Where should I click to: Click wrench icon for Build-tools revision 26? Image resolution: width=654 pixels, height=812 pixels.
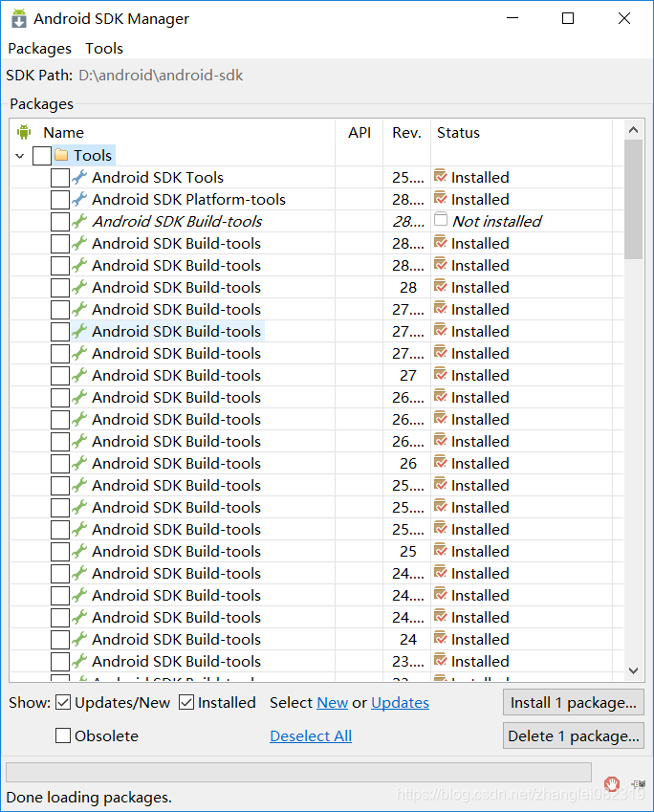pyautogui.click(x=79, y=463)
